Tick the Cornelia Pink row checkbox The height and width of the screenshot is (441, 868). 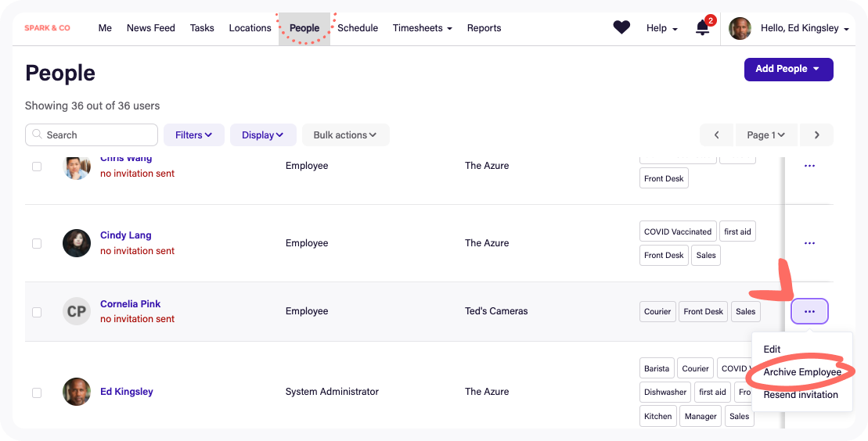37,312
